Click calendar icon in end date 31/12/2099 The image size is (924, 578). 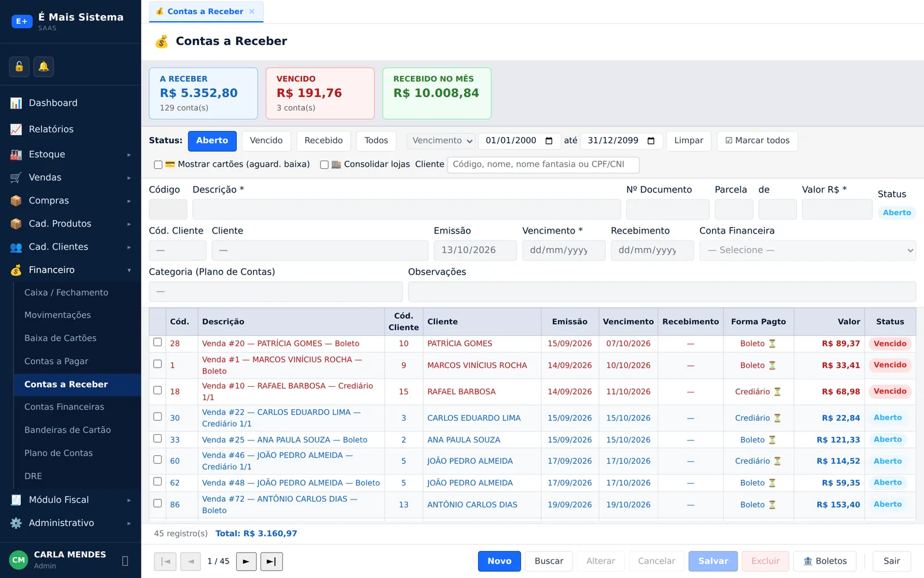pos(651,141)
